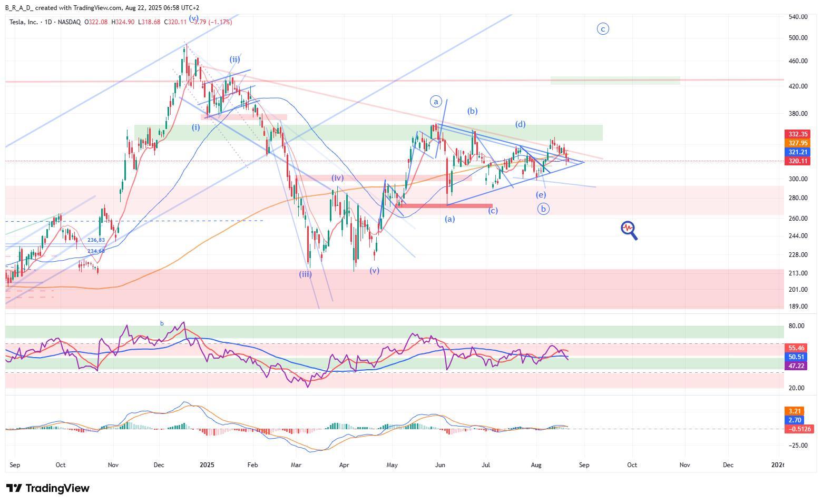
Task: Click the (e) wave label
Action: coord(541,195)
